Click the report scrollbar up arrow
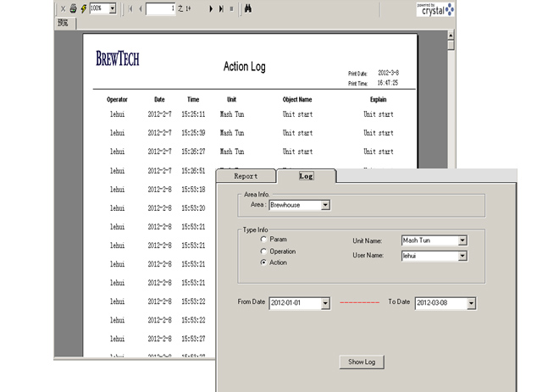 (451, 36)
